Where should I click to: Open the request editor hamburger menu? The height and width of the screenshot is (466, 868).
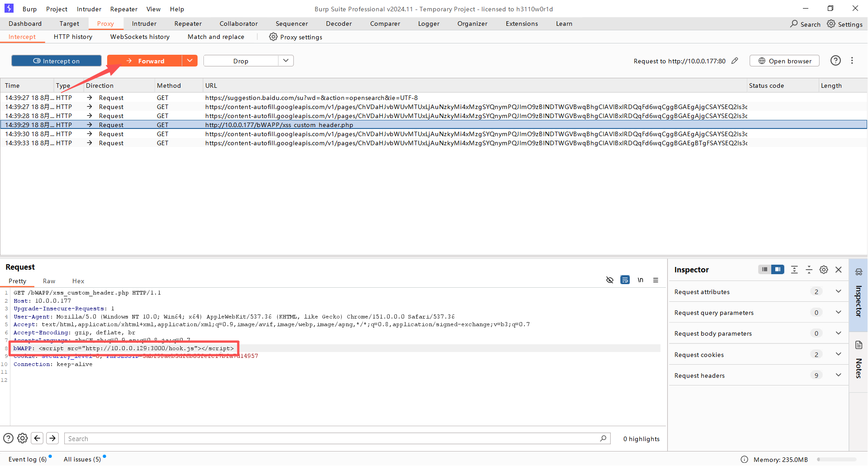pos(656,280)
